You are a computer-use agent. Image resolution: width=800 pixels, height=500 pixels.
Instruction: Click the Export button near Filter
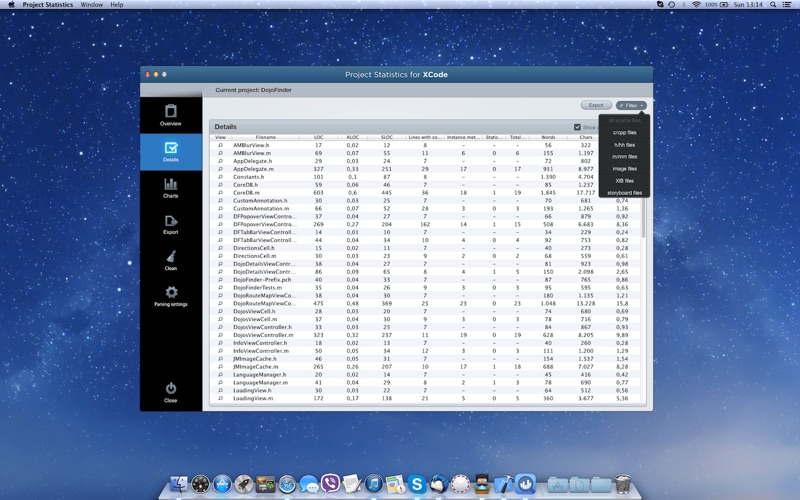(596, 105)
